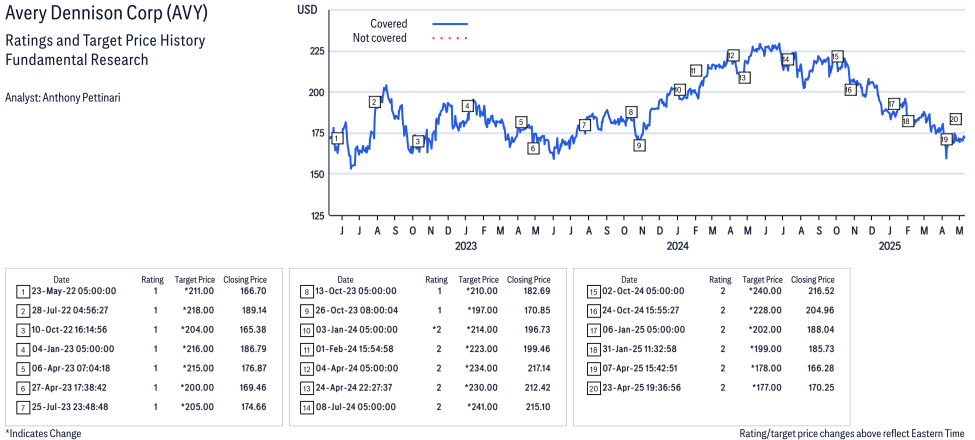This screenshot has height=440, width=975.
Task: Click the date 23-May-22 05:00:00
Action: pyautogui.click(x=73, y=291)
